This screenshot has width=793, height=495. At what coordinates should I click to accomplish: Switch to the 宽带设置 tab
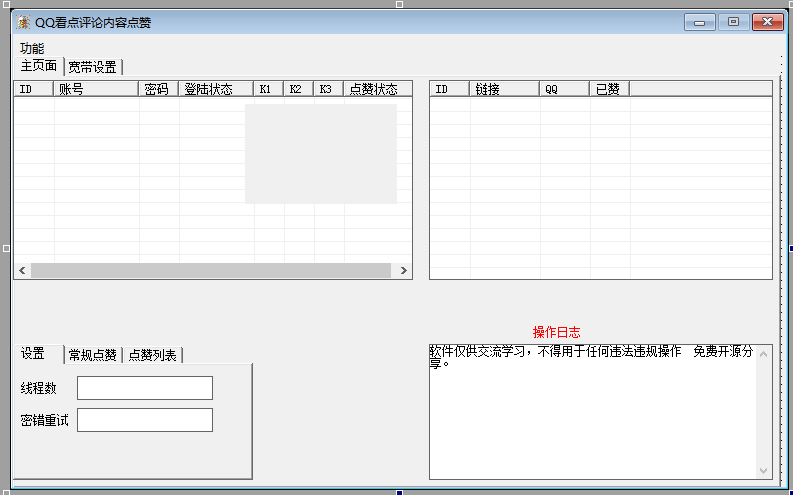point(93,67)
